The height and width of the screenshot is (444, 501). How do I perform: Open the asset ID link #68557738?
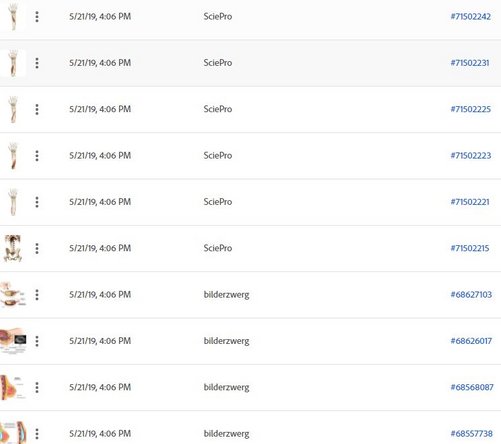pyautogui.click(x=472, y=434)
